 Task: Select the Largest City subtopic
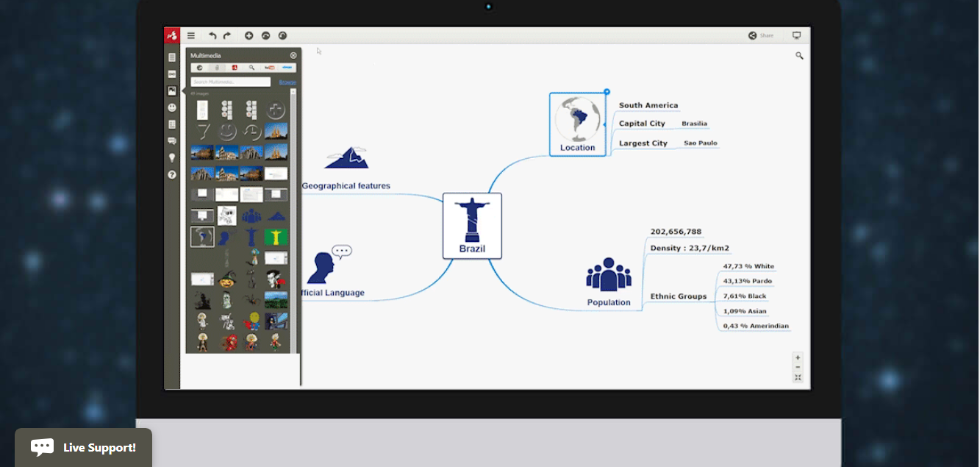[x=643, y=143]
